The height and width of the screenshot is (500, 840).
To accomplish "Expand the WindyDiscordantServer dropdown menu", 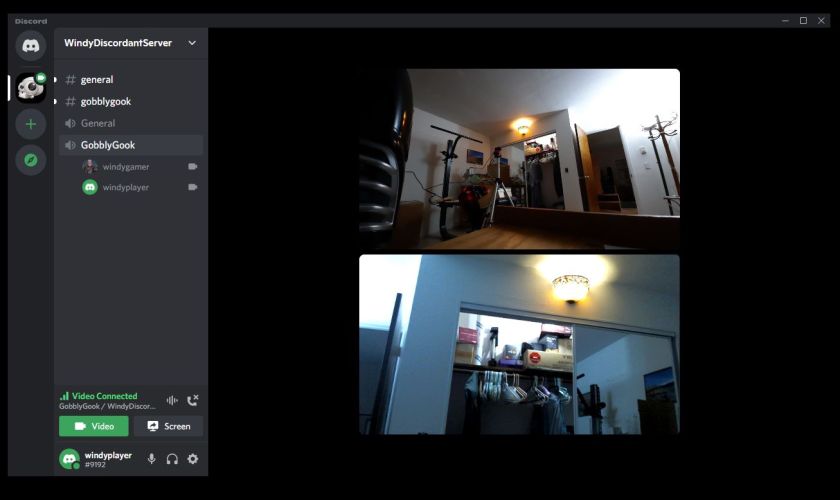I will (192, 43).
